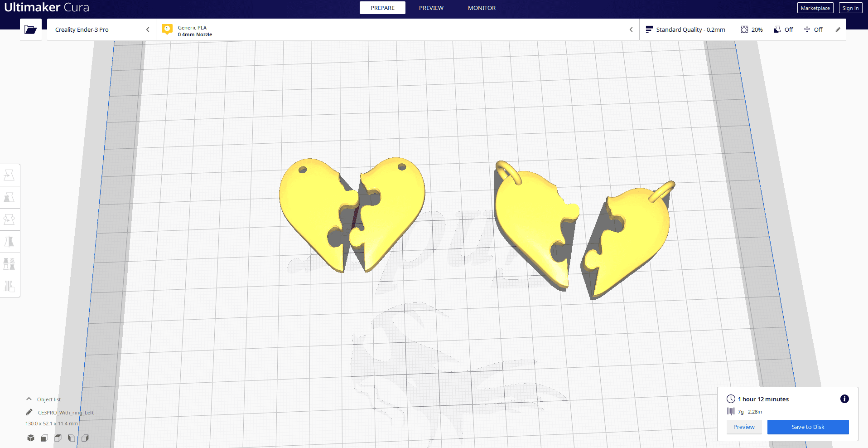Click the adhesion Off icon
This screenshot has height=448, width=868.
click(x=807, y=29)
